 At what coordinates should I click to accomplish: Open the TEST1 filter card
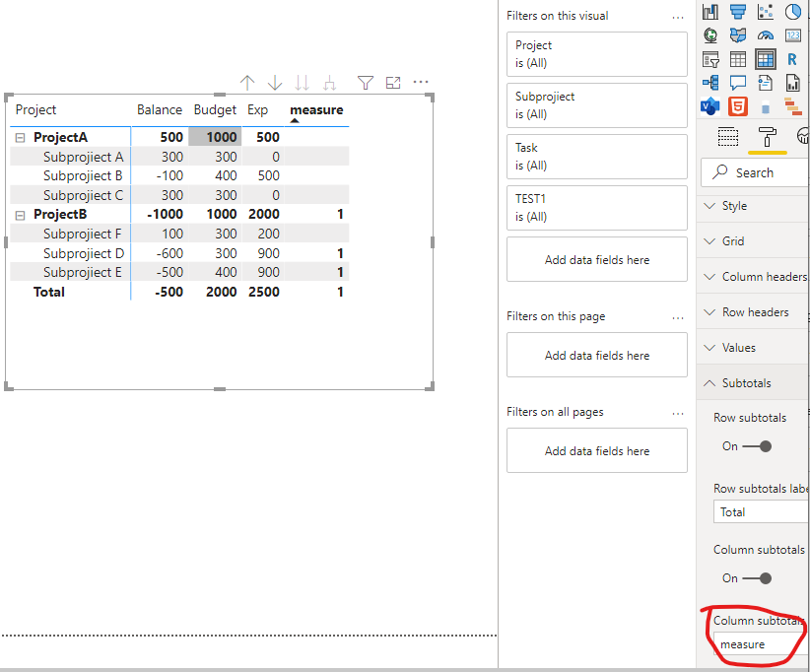[x=596, y=208]
